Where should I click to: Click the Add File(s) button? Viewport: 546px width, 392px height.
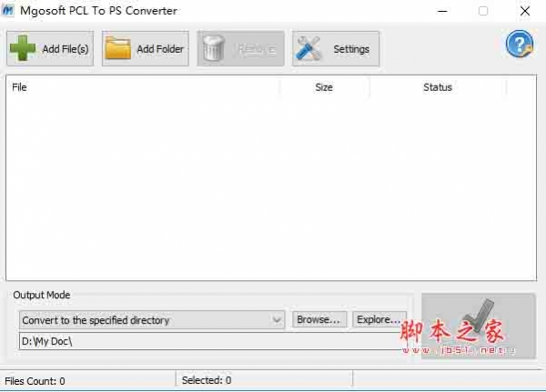50,48
